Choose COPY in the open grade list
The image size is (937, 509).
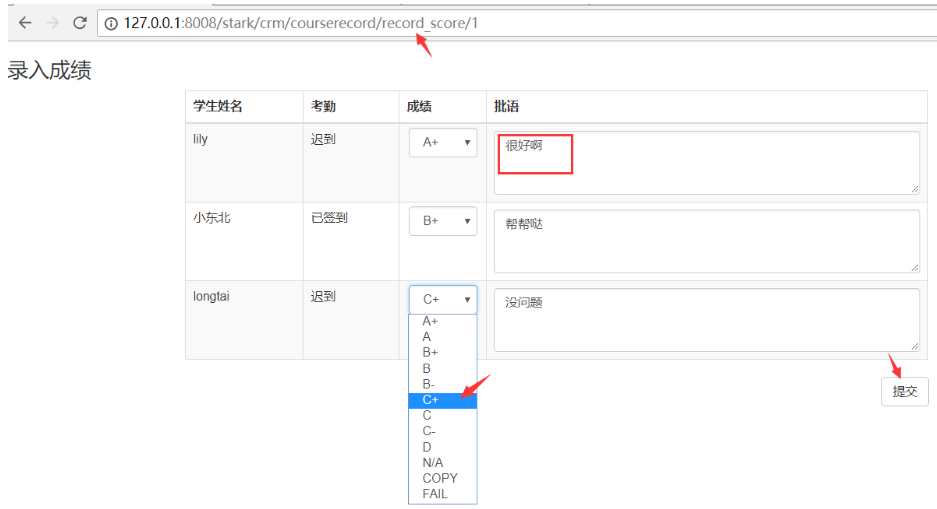point(443,479)
